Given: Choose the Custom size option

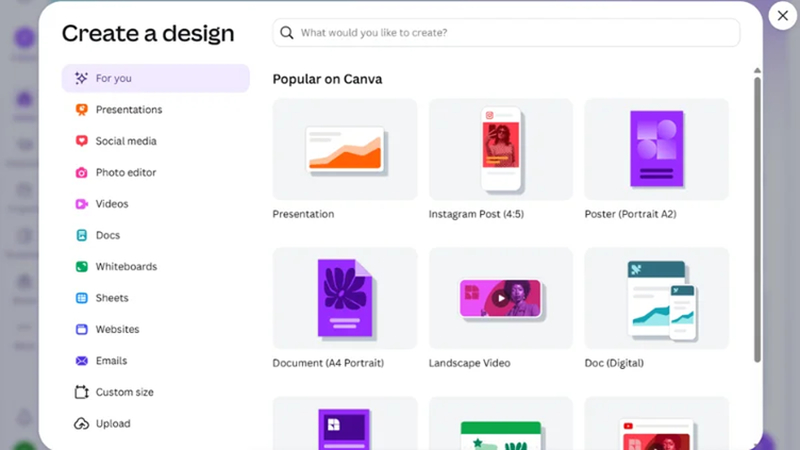Looking at the screenshot, I should click(156, 392).
